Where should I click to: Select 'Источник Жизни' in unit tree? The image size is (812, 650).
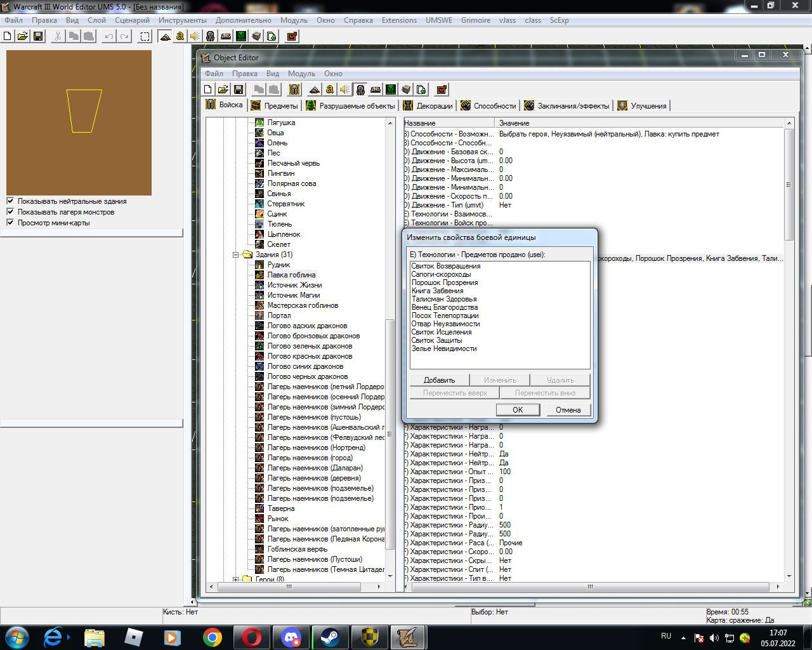point(294,285)
